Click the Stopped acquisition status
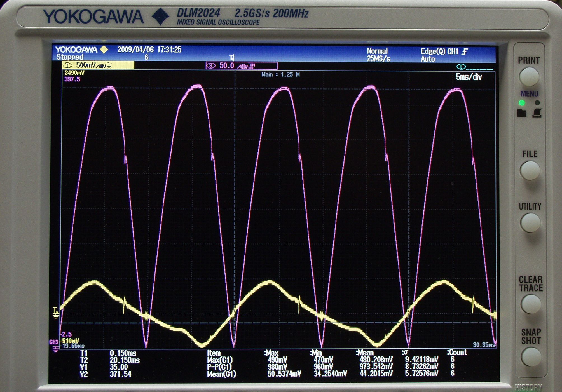 pyautogui.click(x=70, y=57)
